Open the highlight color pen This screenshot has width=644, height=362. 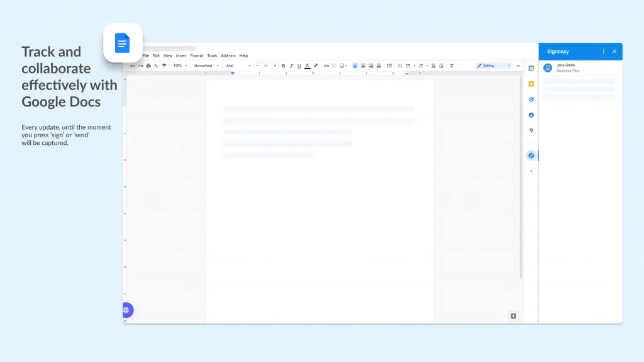[x=316, y=66]
